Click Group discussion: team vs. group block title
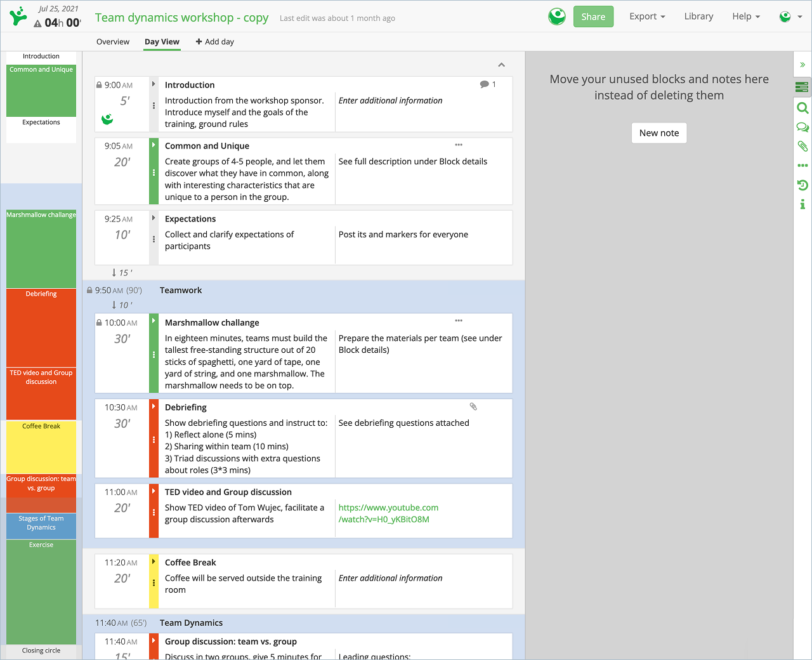 click(x=230, y=642)
